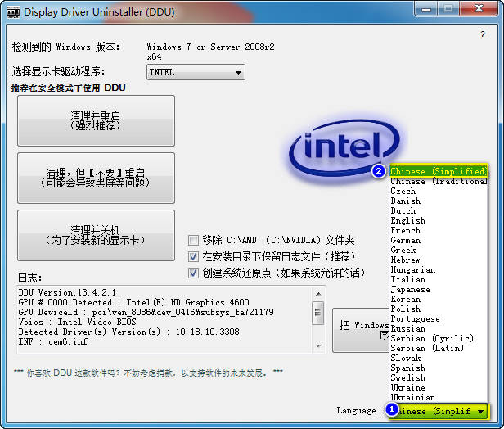This screenshot has width=504, height=429.
Task: Minimize the DDU window
Action: (426, 8)
